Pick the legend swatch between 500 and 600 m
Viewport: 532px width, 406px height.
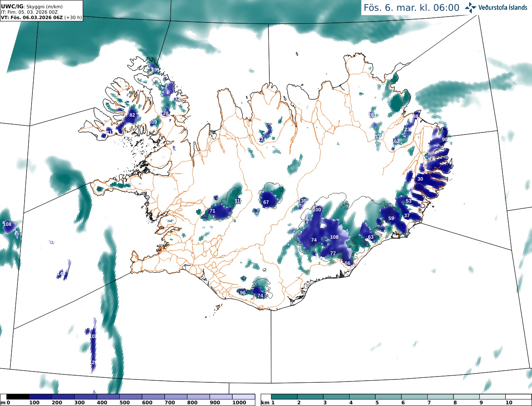tap(131, 397)
